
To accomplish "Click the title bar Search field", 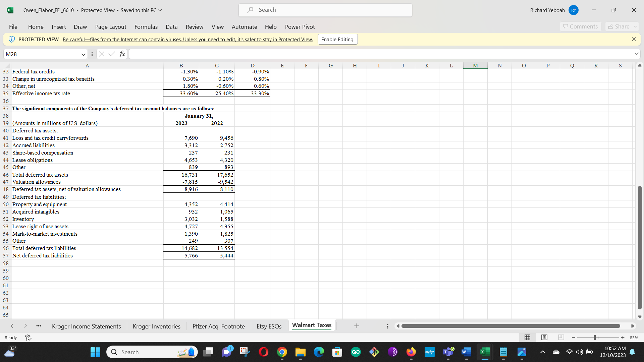I will [x=325, y=10].
